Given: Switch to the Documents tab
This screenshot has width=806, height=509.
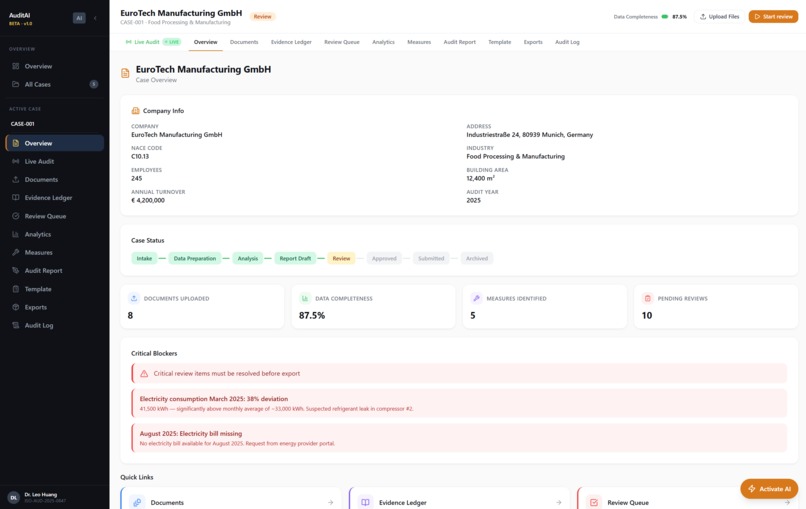Looking at the screenshot, I should tap(244, 42).
